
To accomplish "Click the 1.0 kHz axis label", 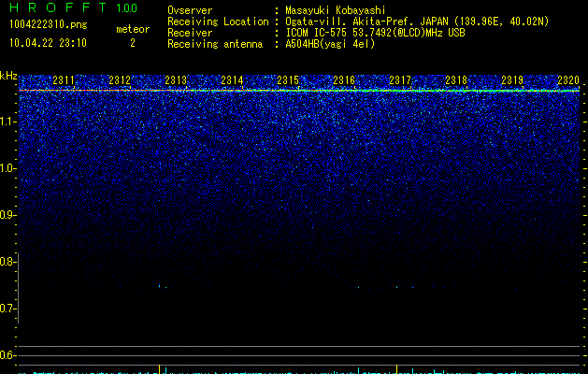I will click(x=7, y=168).
